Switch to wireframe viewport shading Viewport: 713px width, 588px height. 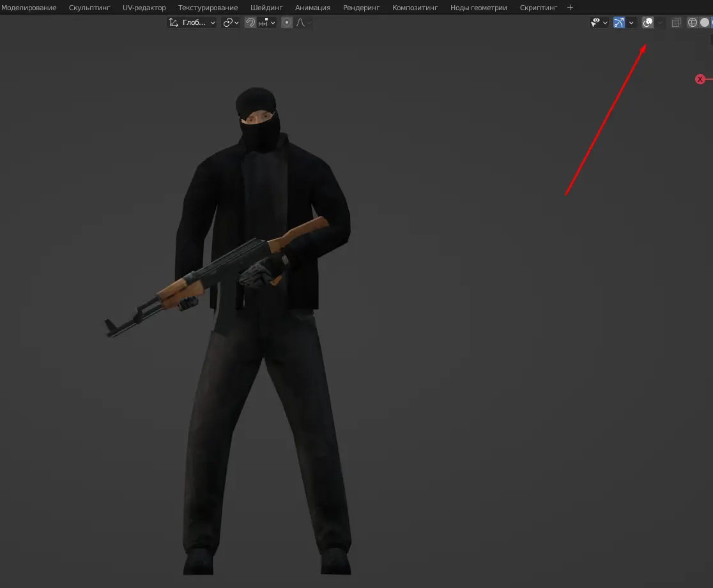pyautogui.click(x=692, y=22)
